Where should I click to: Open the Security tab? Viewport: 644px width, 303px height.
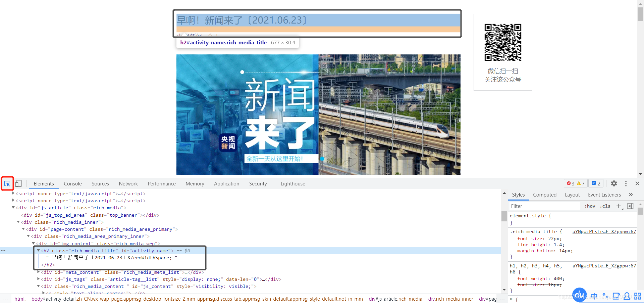258,184
